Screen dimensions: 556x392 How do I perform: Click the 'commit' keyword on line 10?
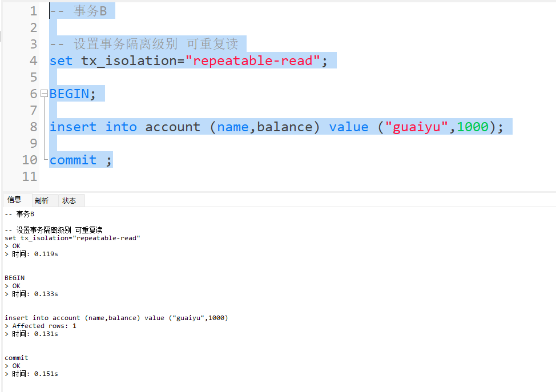click(x=73, y=160)
